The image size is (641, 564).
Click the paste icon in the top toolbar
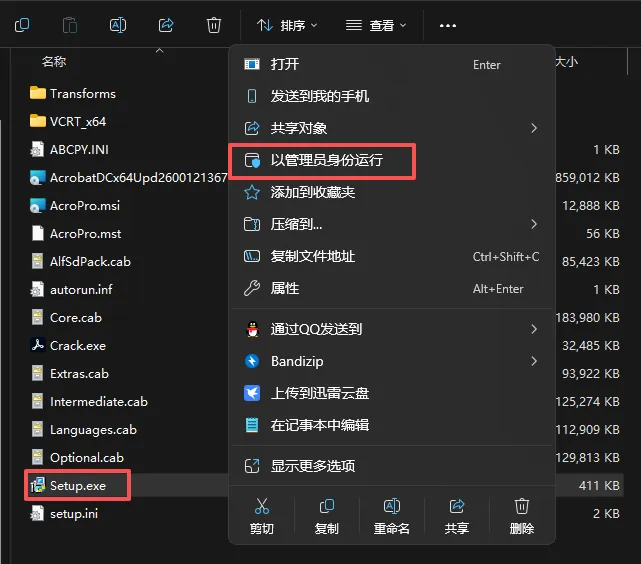70,25
